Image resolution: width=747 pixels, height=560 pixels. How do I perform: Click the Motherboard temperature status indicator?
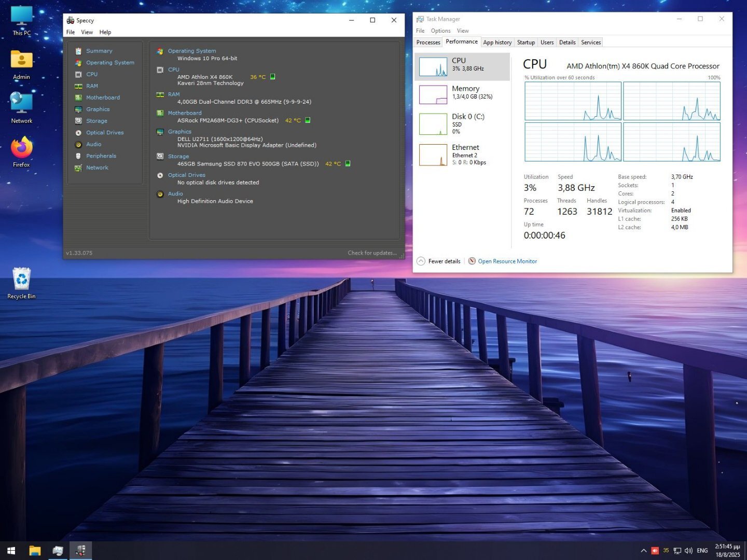pos(308,120)
